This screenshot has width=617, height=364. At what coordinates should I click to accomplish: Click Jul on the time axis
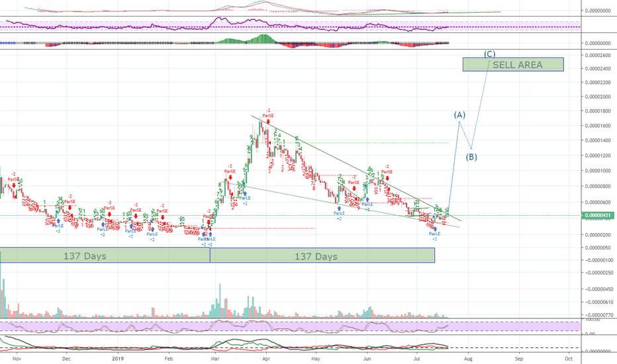click(416, 359)
